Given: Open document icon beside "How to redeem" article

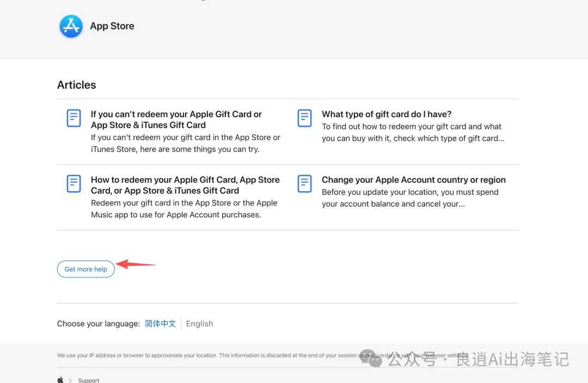Looking at the screenshot, I should click(x=73, y=184).
